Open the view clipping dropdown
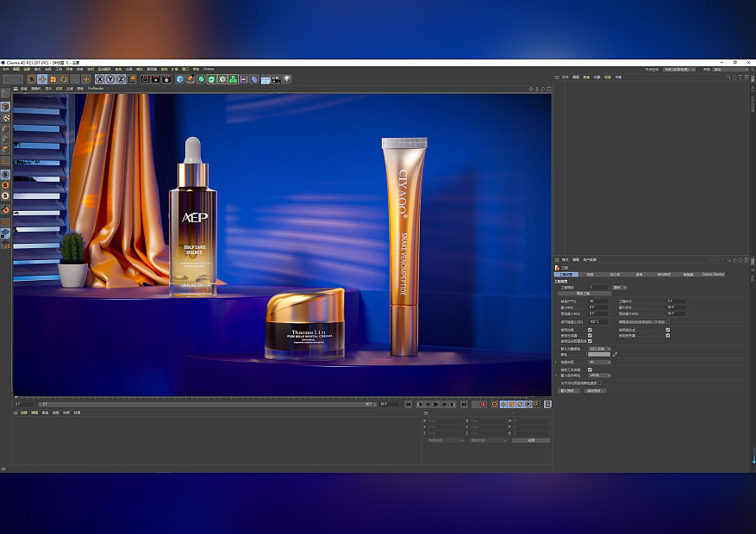The width and height of the screenshot is (756, 534). pos(600,362)
